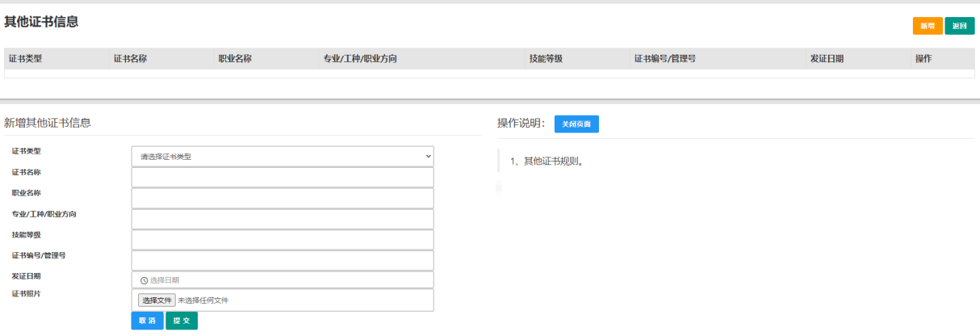Select the 证书名称 table column header

coord(130,59)
